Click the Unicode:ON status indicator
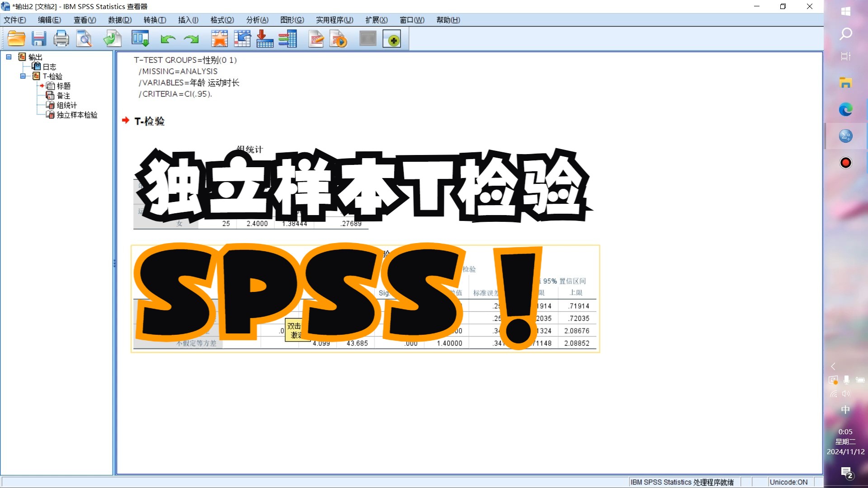 [x=788, y=482]
